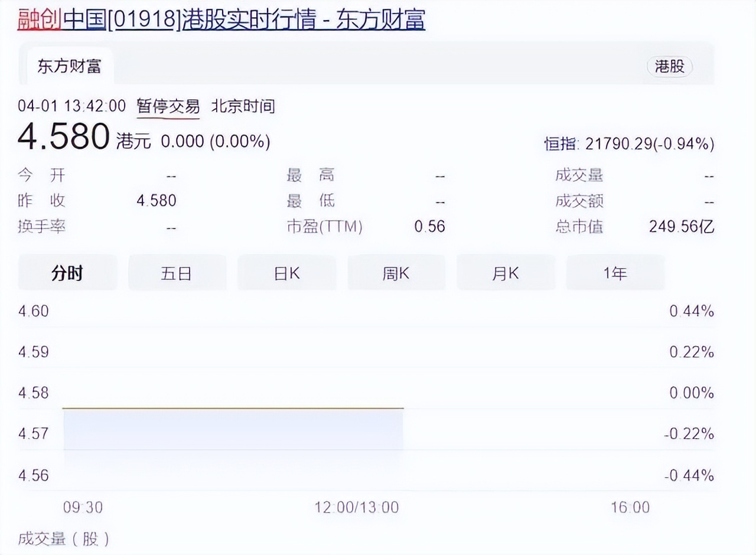Switch to the 分时 chart tab

[x=67, y=273]
